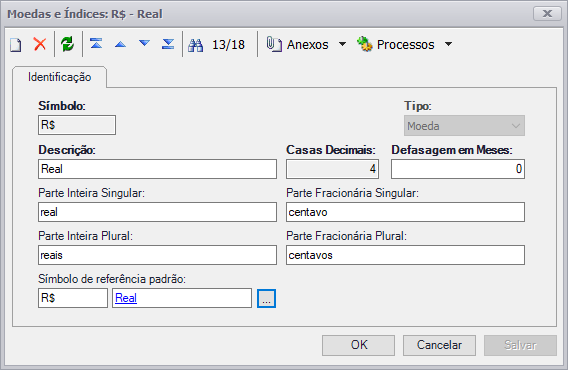Focus the Defasagem em Meses field
568x370 pixels.
(458, 169)
